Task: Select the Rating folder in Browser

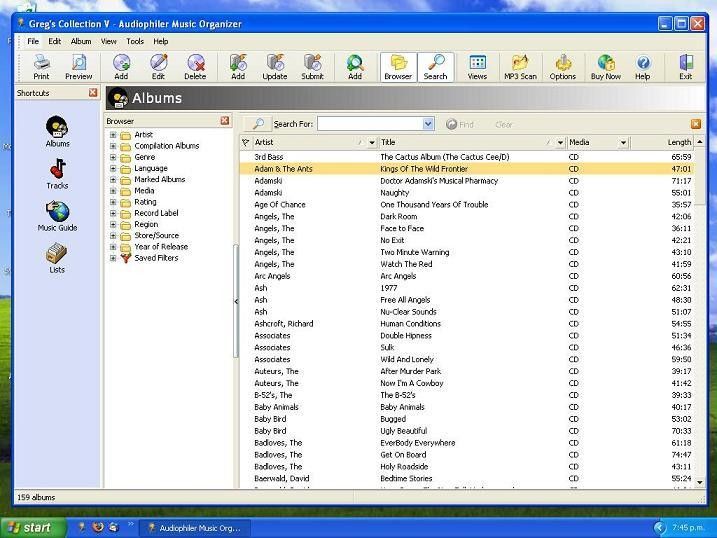Action: click(145, 202)
